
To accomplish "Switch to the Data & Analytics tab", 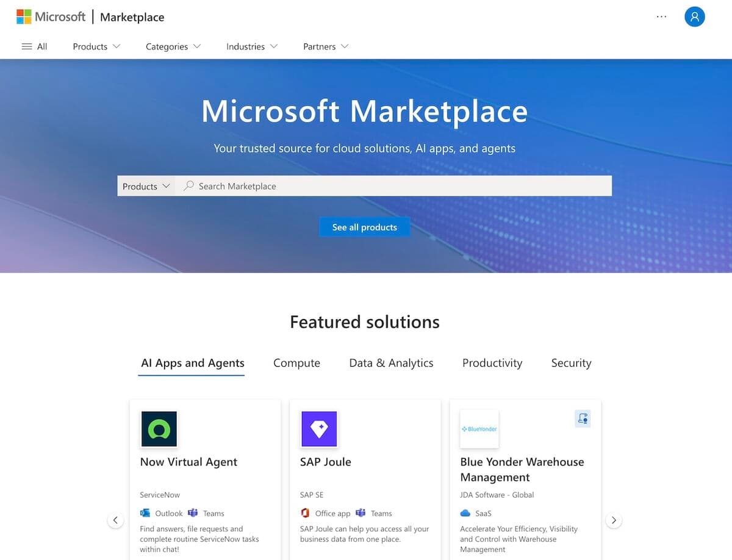I will pos(391,363).
